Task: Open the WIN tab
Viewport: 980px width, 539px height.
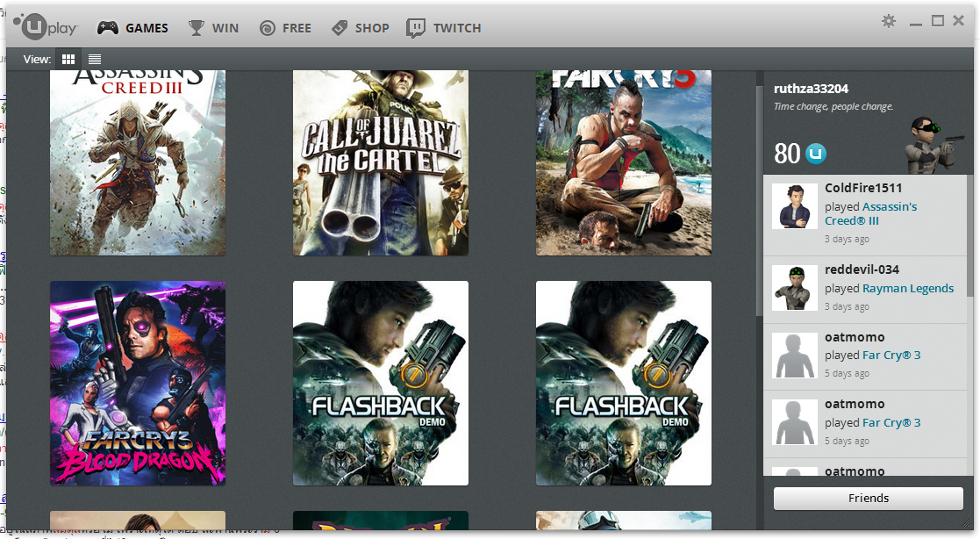Action: coord(214,28)
